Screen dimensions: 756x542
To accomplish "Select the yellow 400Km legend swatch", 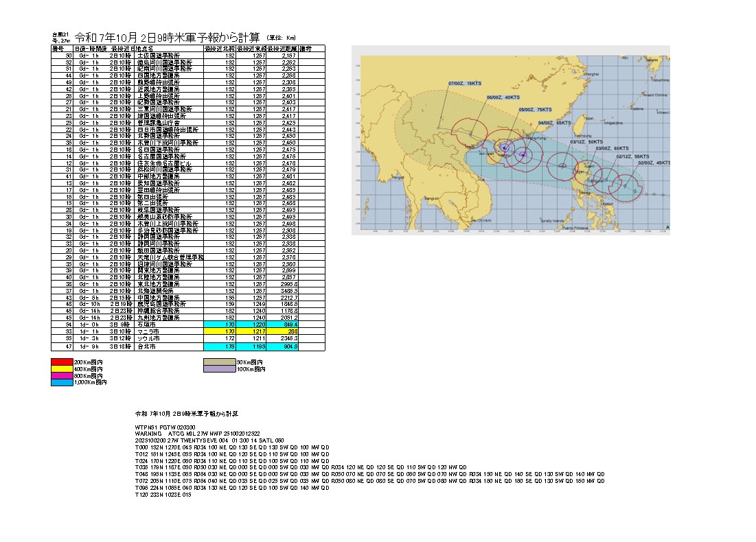I will click(x=62, y=369).
